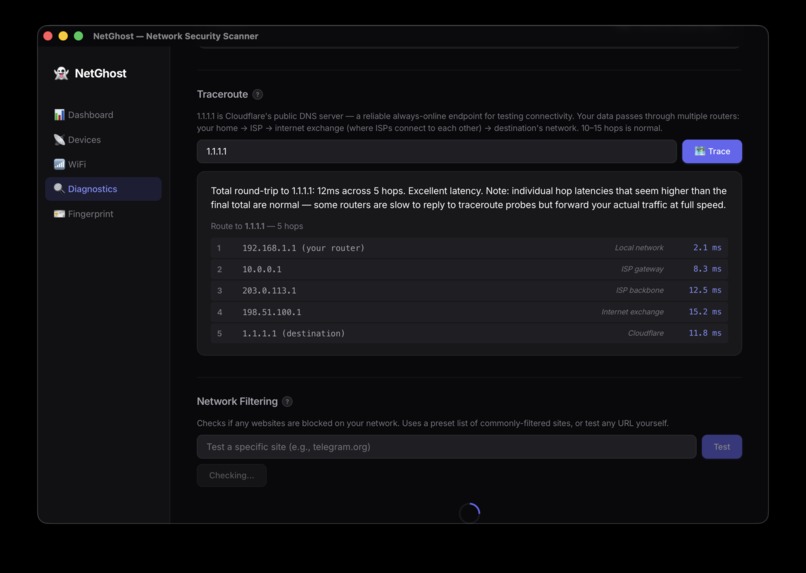This screenshot has width=806, height=573.
Task: Click the ISP gateway hop label
Action: click(642, 269)
